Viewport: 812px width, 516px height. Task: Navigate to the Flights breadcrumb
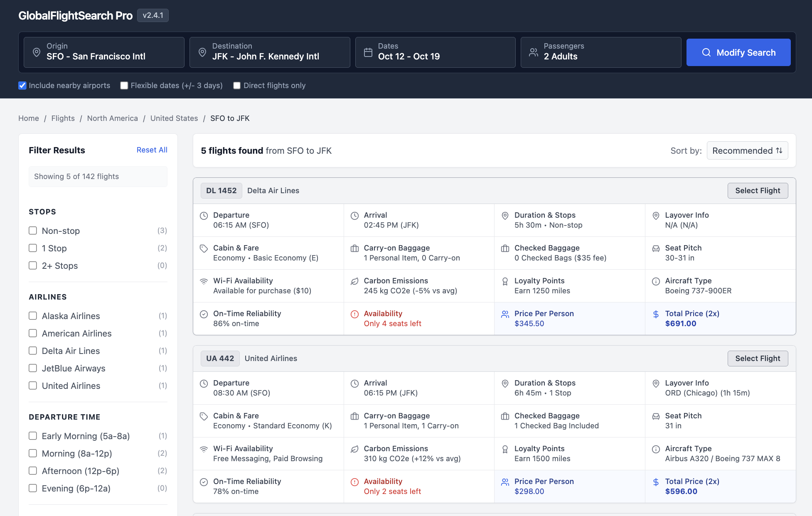click(63, 118)
